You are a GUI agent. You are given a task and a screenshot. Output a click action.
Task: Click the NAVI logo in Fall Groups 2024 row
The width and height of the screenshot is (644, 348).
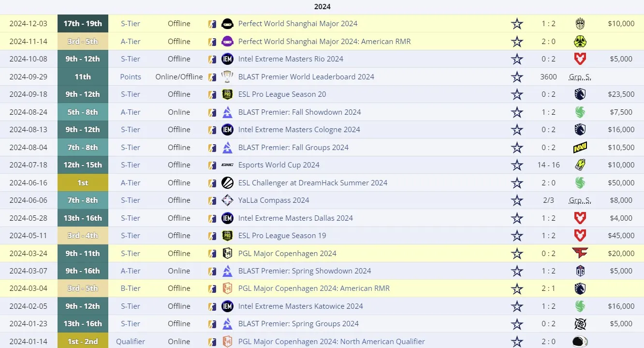tap(580, 148)
